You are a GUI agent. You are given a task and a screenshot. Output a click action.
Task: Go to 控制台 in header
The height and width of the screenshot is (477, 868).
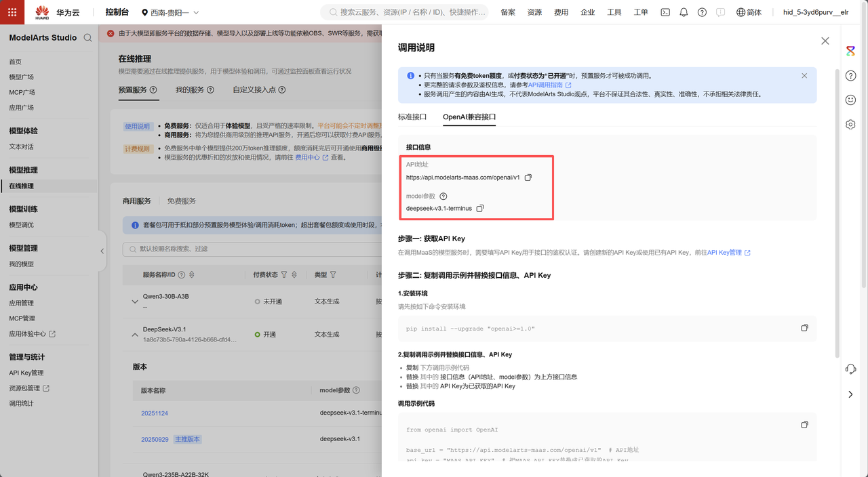117,12
